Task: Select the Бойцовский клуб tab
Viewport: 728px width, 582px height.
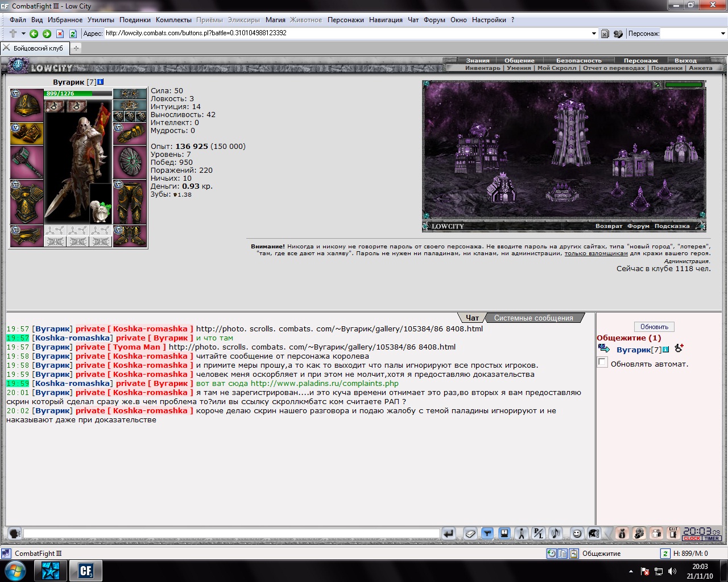Action: pyautogui.click(x=34, y=48)
